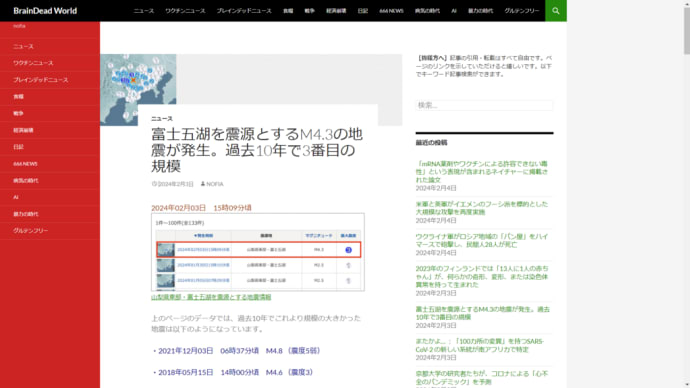
Task: Select ワクチンニュース in the red sidebar
Action: tap(33, 63)
